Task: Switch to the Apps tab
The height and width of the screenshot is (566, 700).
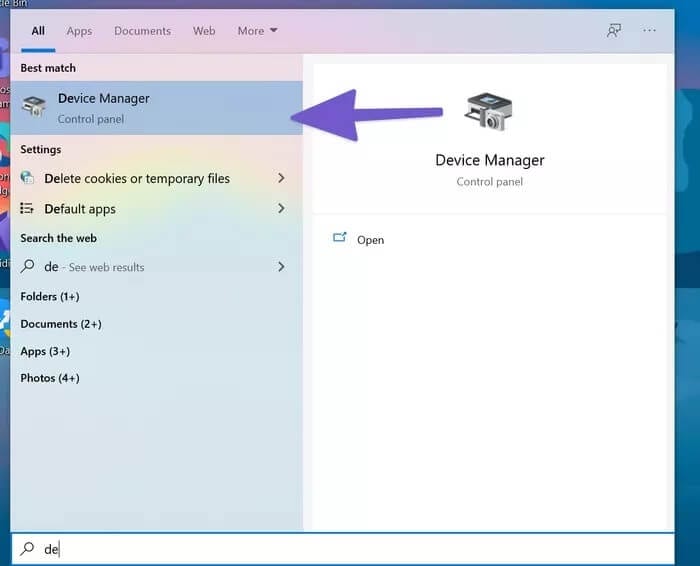Action: (79, 31)
